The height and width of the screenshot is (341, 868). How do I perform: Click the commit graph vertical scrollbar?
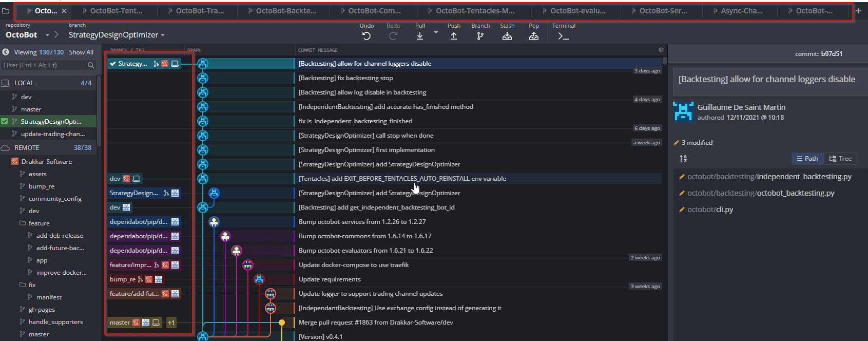click(x=665, y=61)
